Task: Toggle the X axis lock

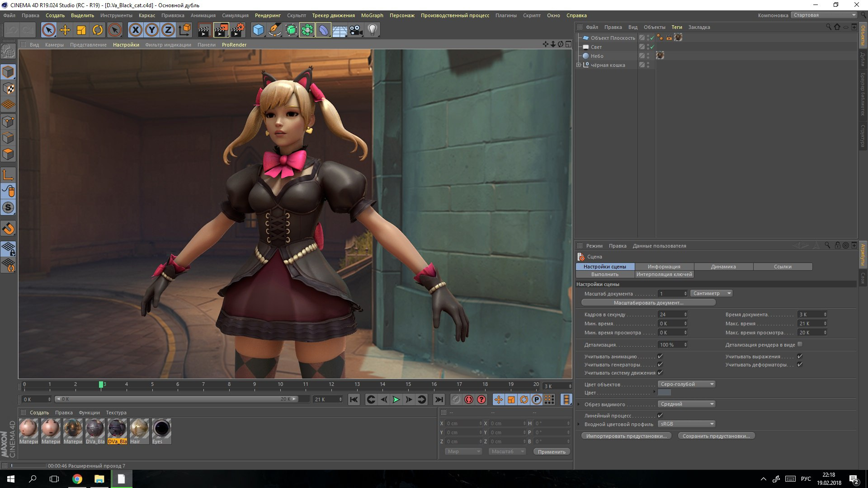Action: coord(135,30)
